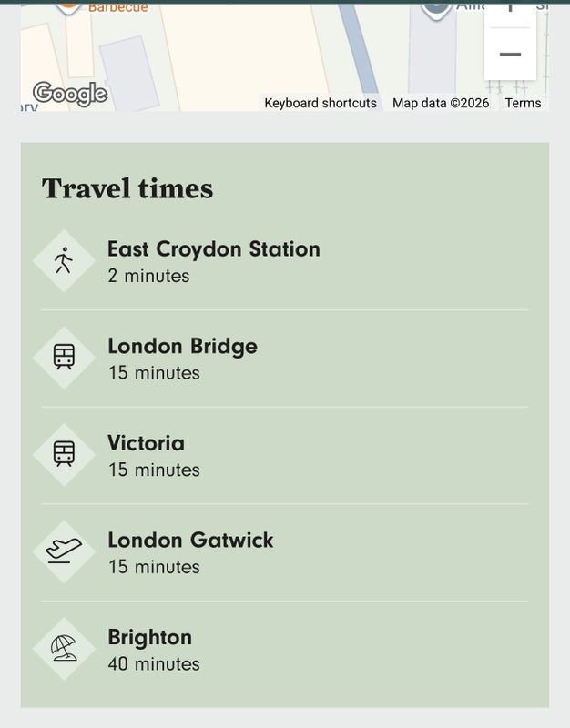Select the London Gatwick label

[190, 540]
